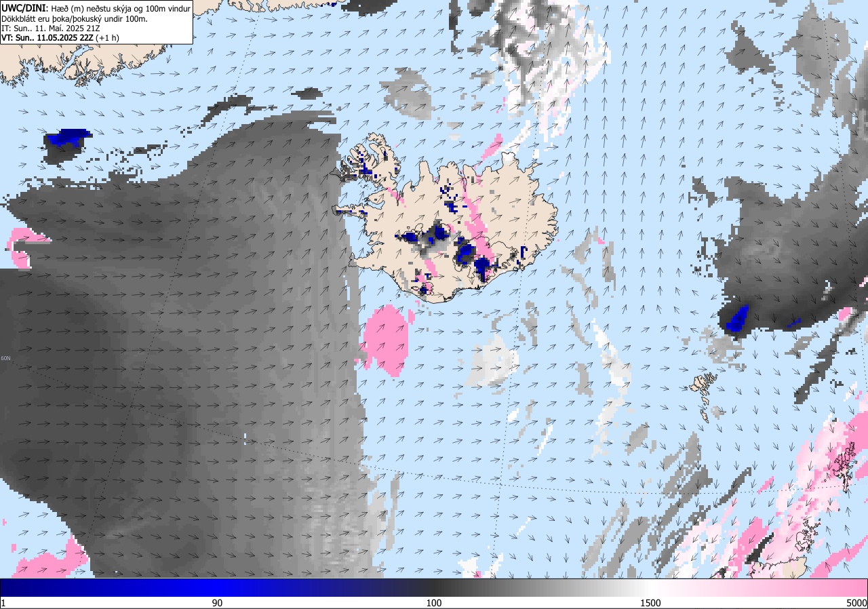Click the '5000' label on the color scale

(x=856, y=603)
